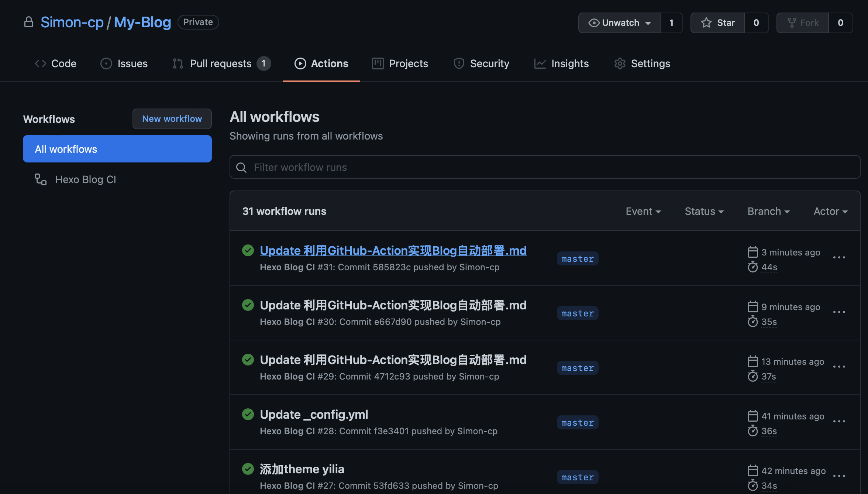Click the 31 workflow runs heading

click(284, 211)
